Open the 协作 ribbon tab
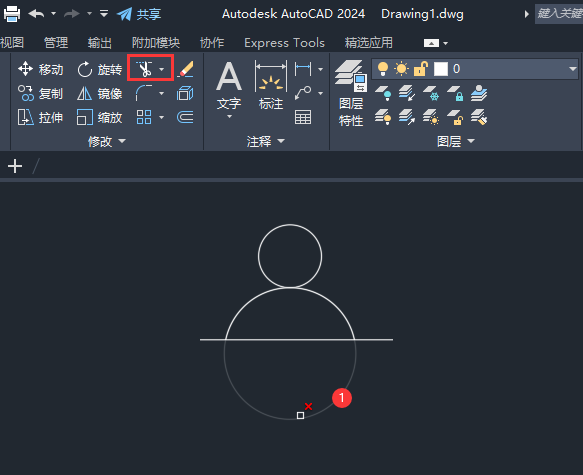Viewport: 583px width, 475px height. tap(212, 43)
